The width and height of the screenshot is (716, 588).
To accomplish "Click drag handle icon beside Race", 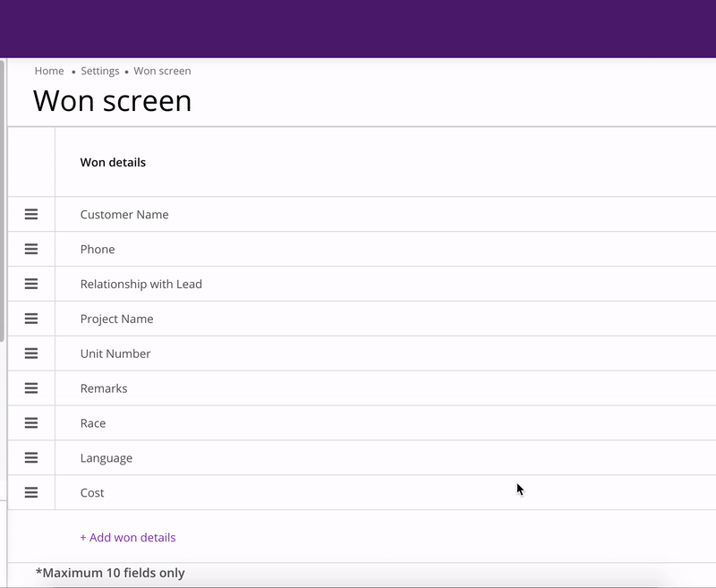I will [31, 423].
